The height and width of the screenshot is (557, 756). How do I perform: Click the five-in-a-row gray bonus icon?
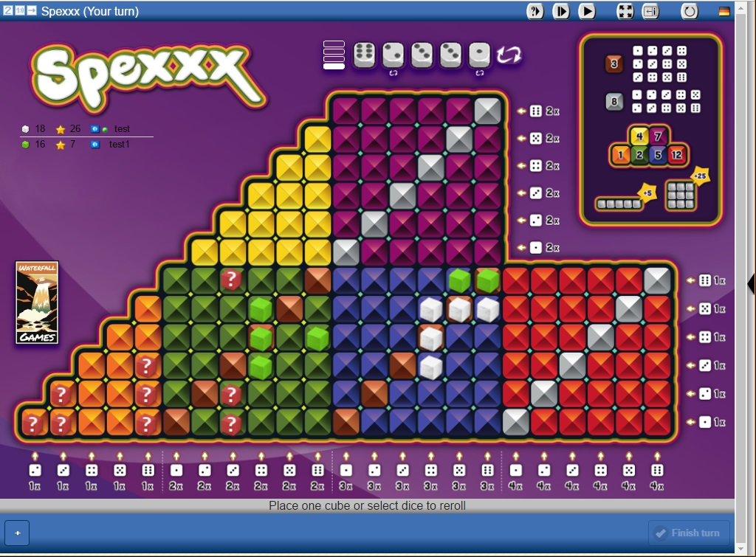pyautogui.click(x=619, y=204)
